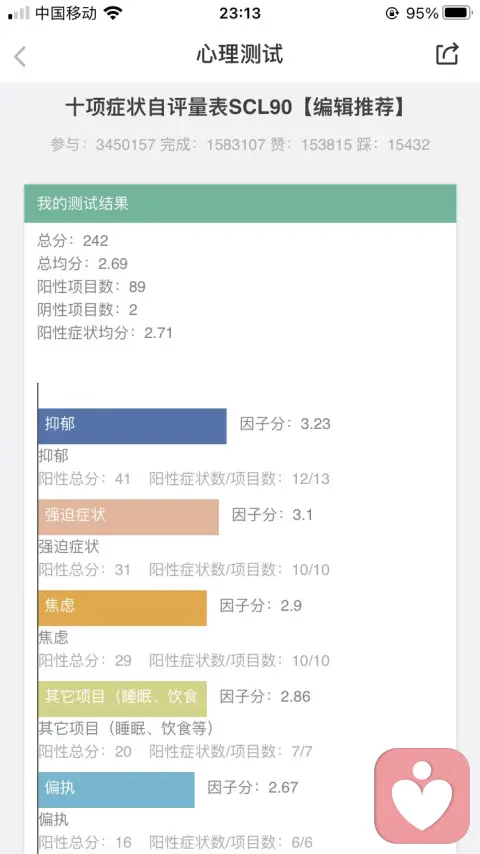Image resolution: width=480 pixels, height=854 pixels.
Task: Select the light blue 偏执 bar
Action: [x=116, y=790]
